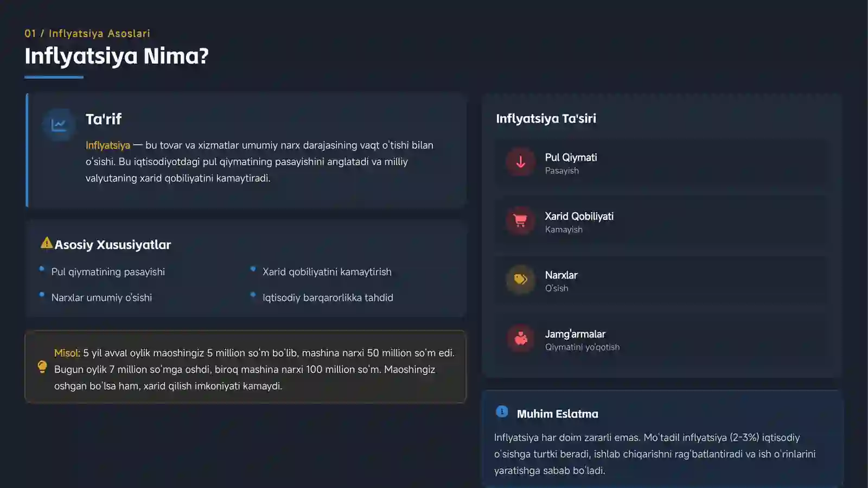Select the Pul Qiymati Pasayish card
Image resolution: width=868 pixels, height=488 pixels.
(661, 163)
